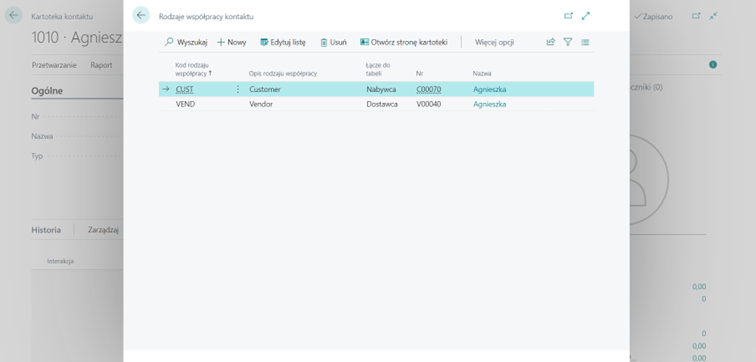Image resolution: width=756 pixels, height=362 pixels.
Task: Click the Nazwa column header
Action: pyautogui.click(x=482, y=73)
